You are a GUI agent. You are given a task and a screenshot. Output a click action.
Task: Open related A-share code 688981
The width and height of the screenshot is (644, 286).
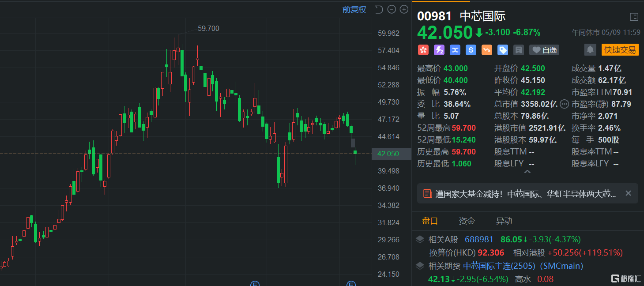click(x=479, y=240)
